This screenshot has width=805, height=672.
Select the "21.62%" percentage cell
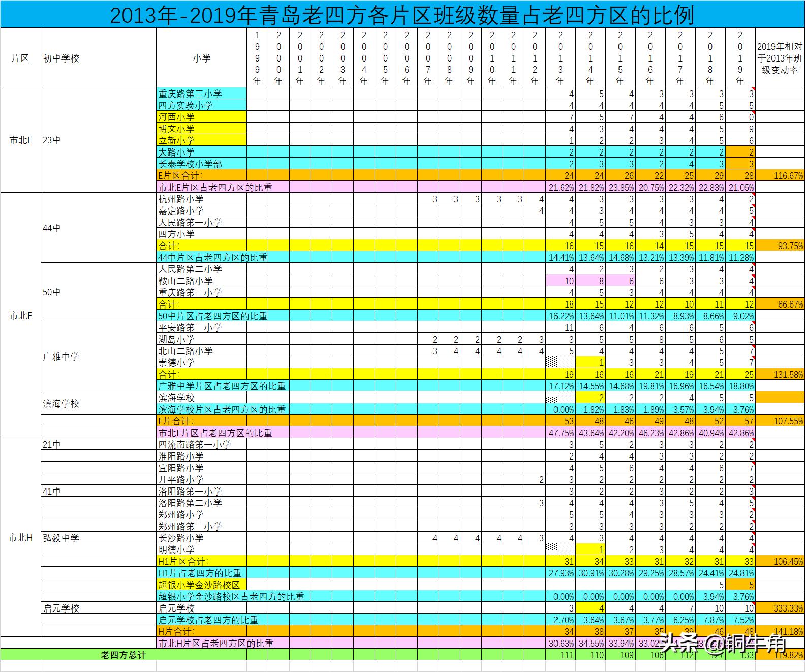click(x=561, y=187)
